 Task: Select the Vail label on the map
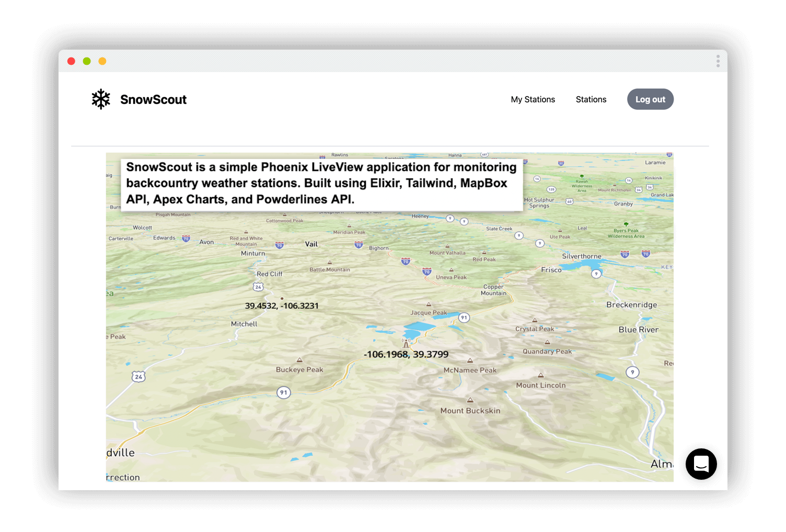point(311,244)
